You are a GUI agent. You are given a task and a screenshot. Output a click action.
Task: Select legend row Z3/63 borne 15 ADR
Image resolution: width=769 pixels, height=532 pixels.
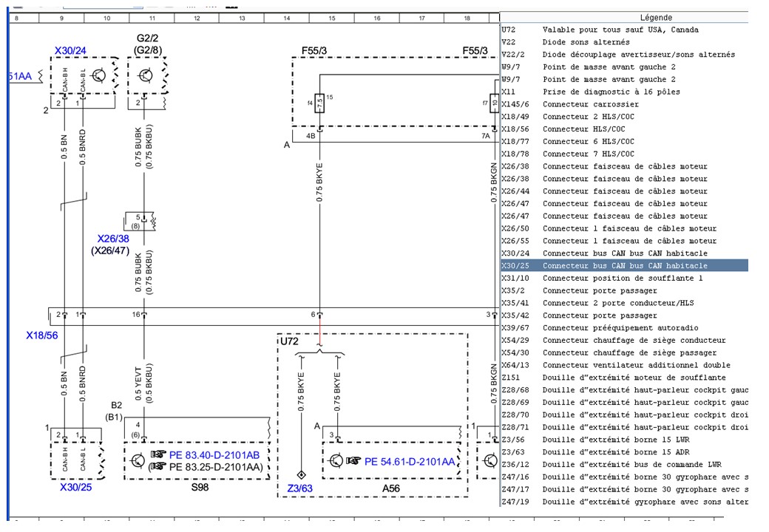point(624,452)
